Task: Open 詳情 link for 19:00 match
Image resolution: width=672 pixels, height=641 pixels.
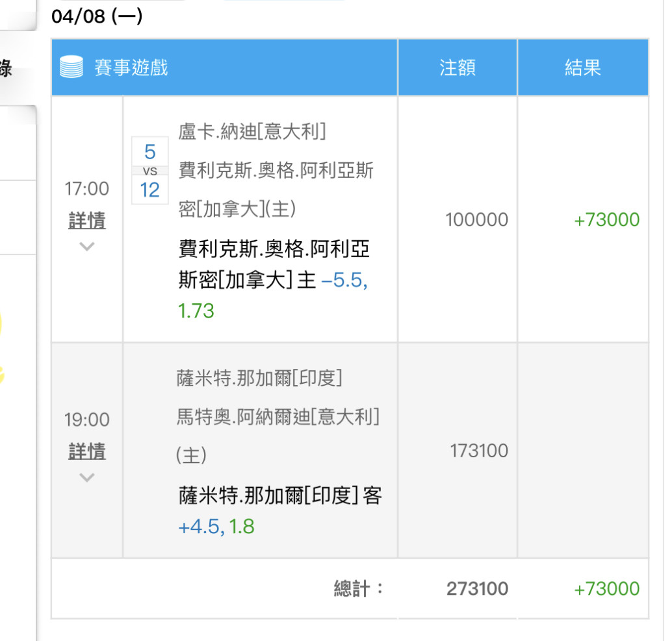Action: [x=87, y=451]
